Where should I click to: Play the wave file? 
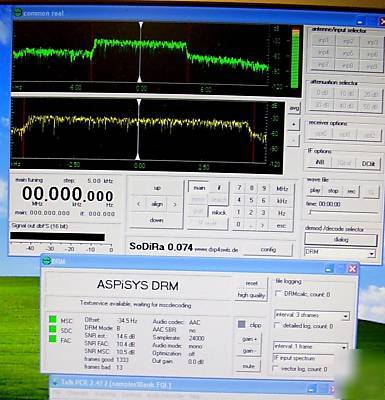coord(315,190)
